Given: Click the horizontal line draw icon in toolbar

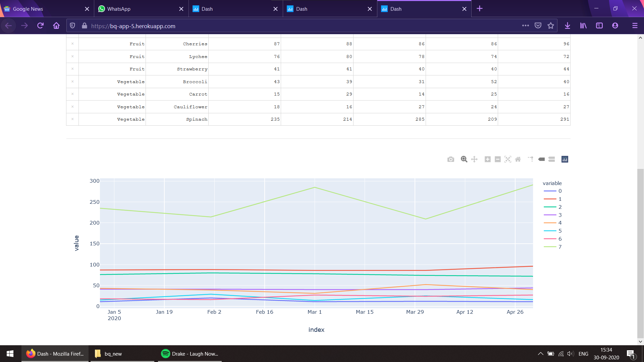Looking at the screenshot, I should (551, 159).
